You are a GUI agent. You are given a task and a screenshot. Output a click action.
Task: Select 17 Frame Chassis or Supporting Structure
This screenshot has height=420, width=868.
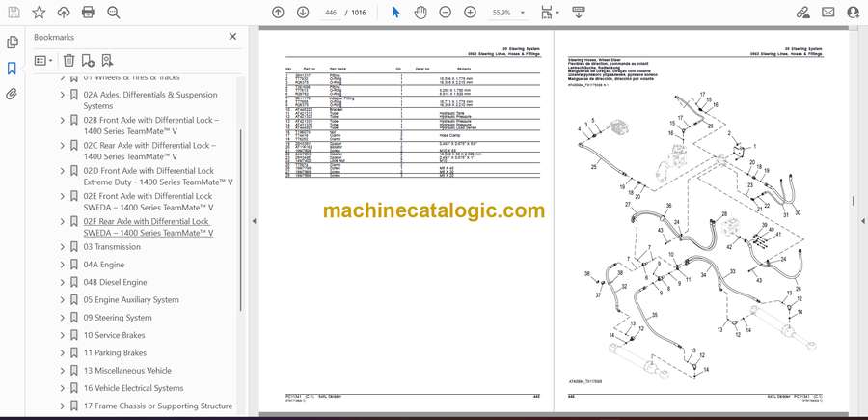point(158,406)
